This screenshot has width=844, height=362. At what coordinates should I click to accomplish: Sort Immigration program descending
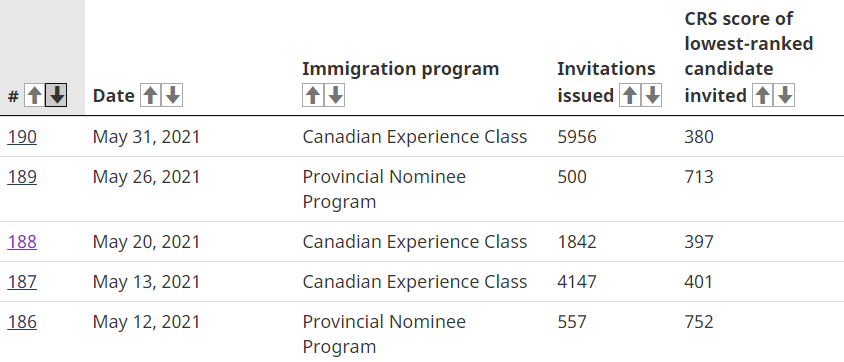click(x=334, y=96)
